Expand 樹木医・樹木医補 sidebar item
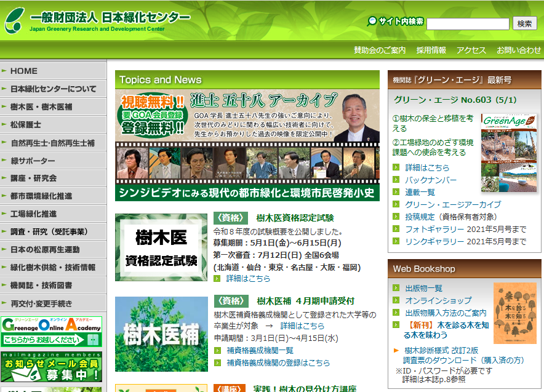The height and width of the screenshot is (392, 544). (x=41, y=106)
